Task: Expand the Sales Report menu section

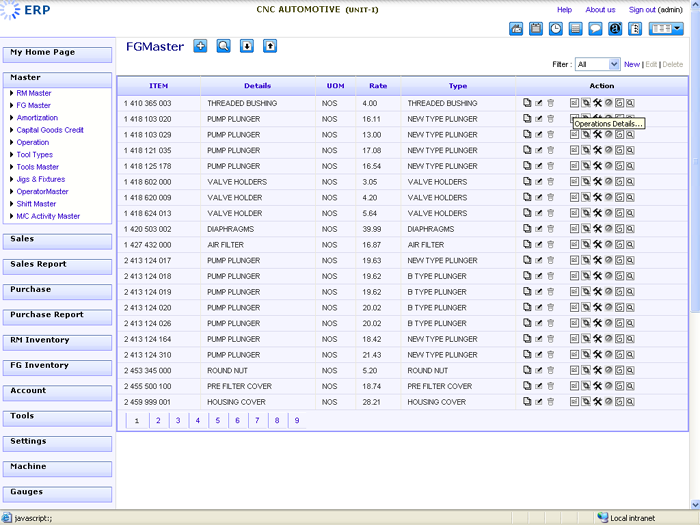Action: pos(57,267)
